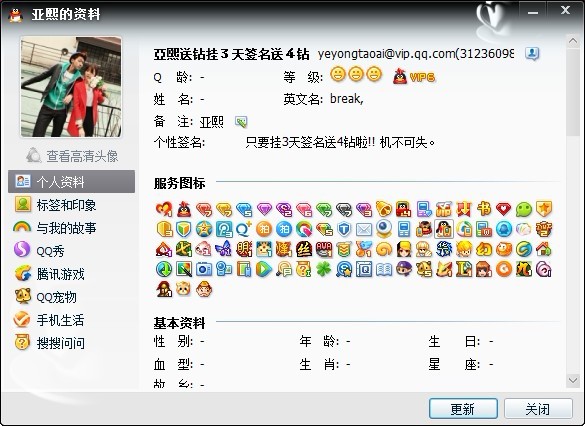Click the hamster face icon in last row

point(184,289)
